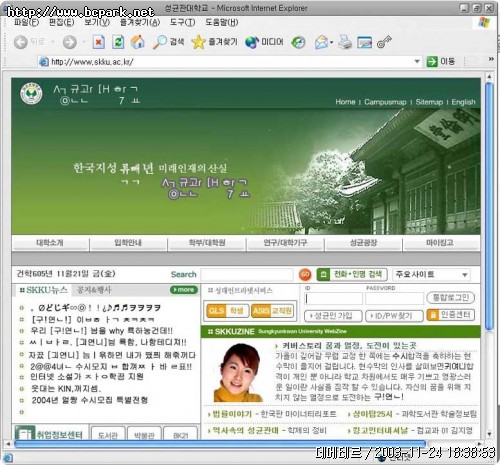The width and height of the screenshot is (500, 465).
Task: Go to the home page via house icon
Action: click(x=138, y=42)
